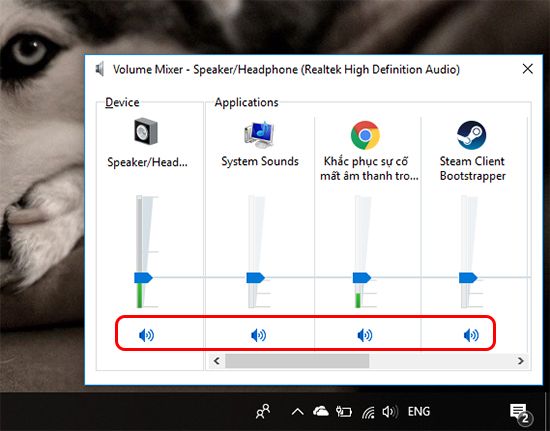The width and height of the screenshot is (550, 431).
Task: Click the left arrow of applications scrollbar
Action: tap(217, 361)
